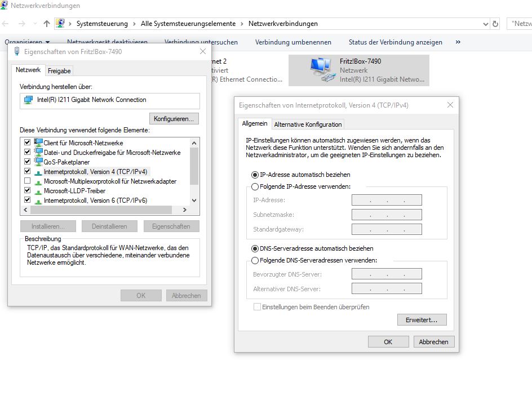Toggle Internetprotokoll Version 4 checkbox

[x=28, y=171]
